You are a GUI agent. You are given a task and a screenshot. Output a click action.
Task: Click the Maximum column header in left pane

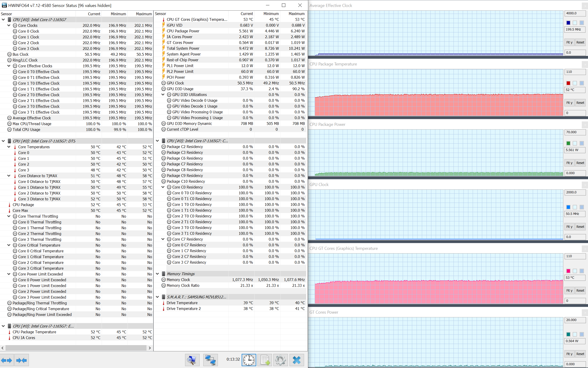click(144, 14)
